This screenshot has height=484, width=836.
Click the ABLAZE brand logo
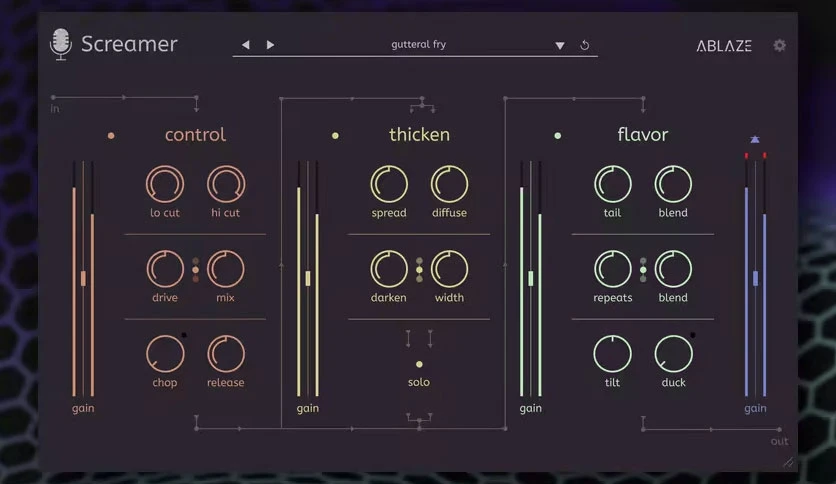pos(724,46)
